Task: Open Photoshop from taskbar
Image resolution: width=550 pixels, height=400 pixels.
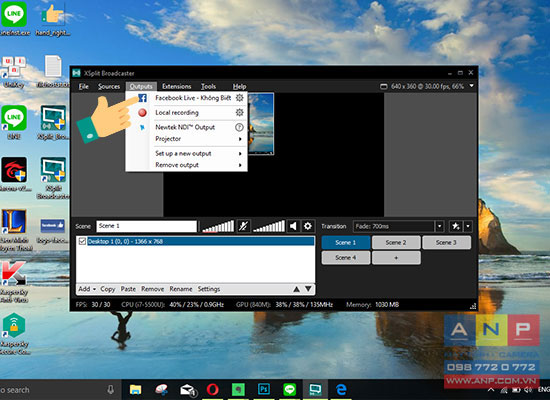Action: (264, 389)
